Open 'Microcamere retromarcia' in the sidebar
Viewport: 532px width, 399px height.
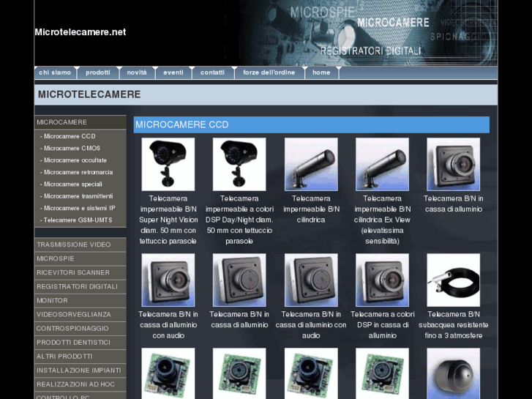77,172
